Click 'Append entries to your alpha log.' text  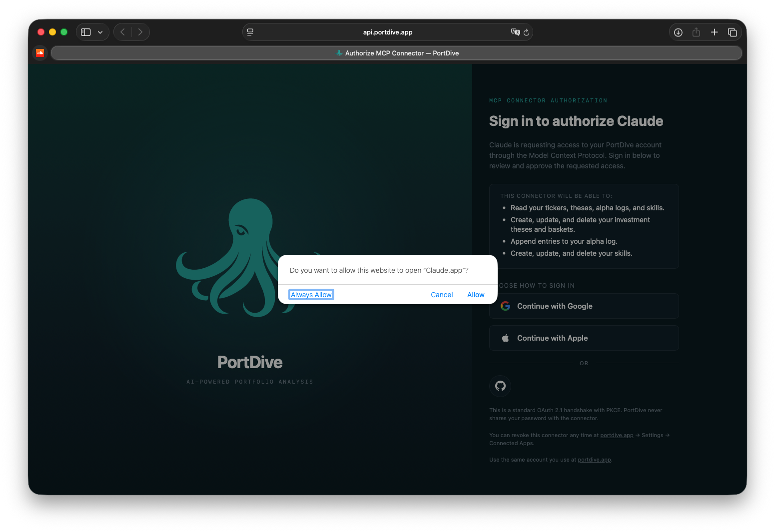tap(564, 241)
